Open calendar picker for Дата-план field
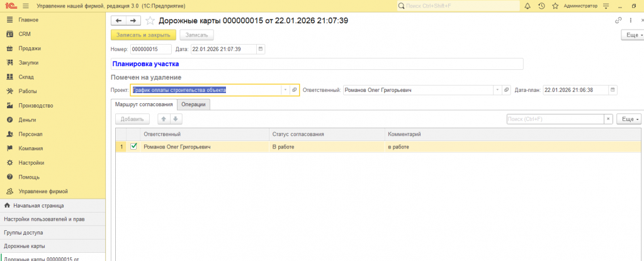The height and width of the screenshot is (261, 644). (613, 90)
